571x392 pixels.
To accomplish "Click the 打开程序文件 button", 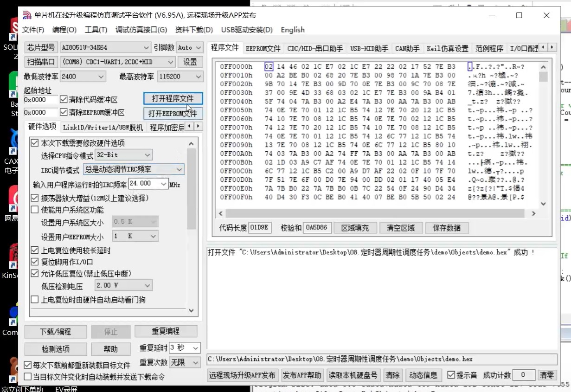I will 173,98.
